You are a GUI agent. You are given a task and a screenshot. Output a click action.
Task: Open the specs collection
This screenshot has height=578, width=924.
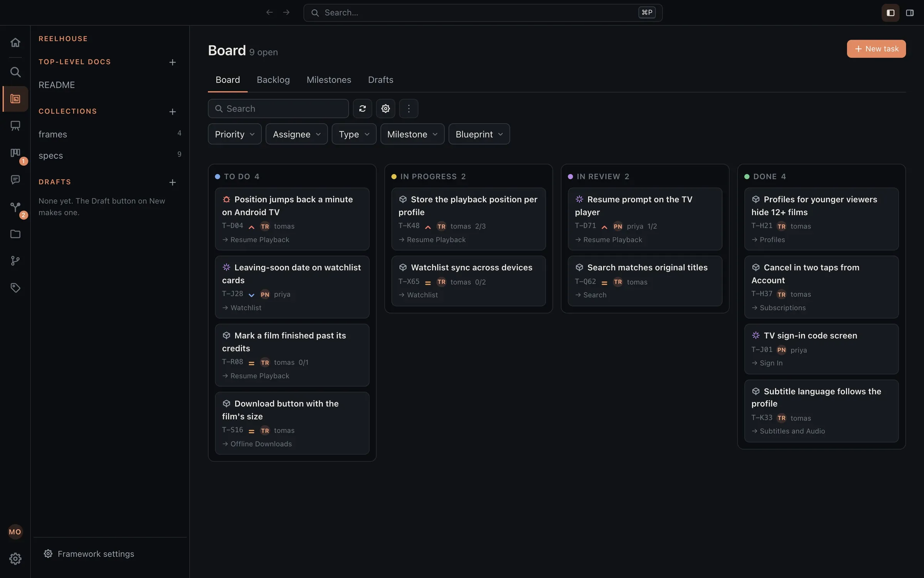(x=110, y=156)
